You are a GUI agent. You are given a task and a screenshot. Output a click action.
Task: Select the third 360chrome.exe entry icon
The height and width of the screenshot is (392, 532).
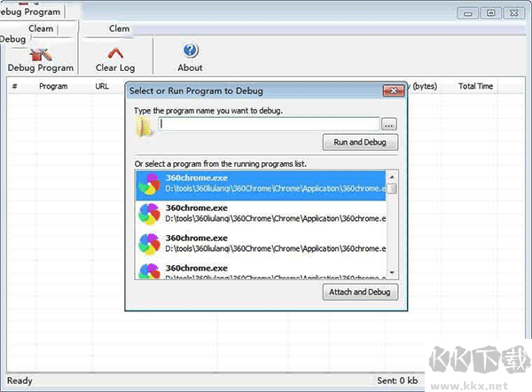pos(149,244)
